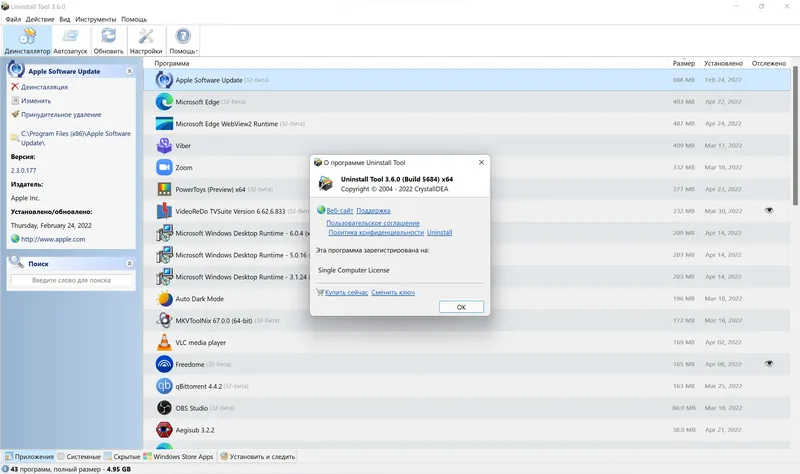The height and width of the screenshot is (474, 800).
Task: Select the Zoom program icon
Action: point(164,167)
